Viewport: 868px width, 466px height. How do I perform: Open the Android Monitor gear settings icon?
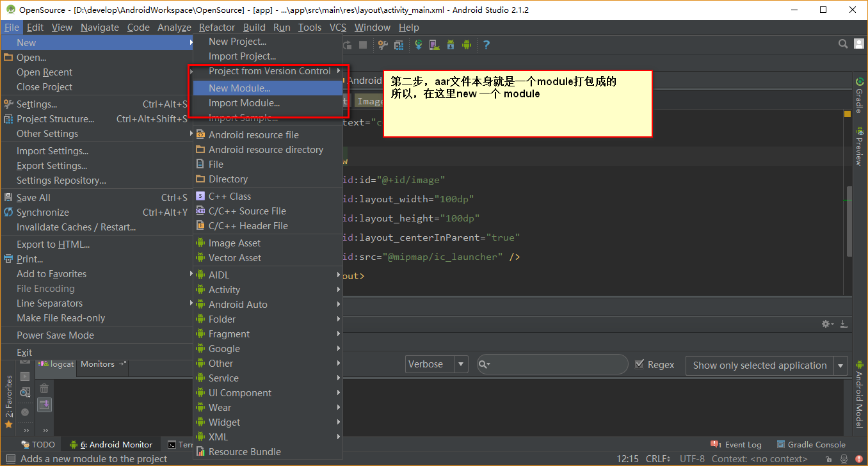coord(826,325)
